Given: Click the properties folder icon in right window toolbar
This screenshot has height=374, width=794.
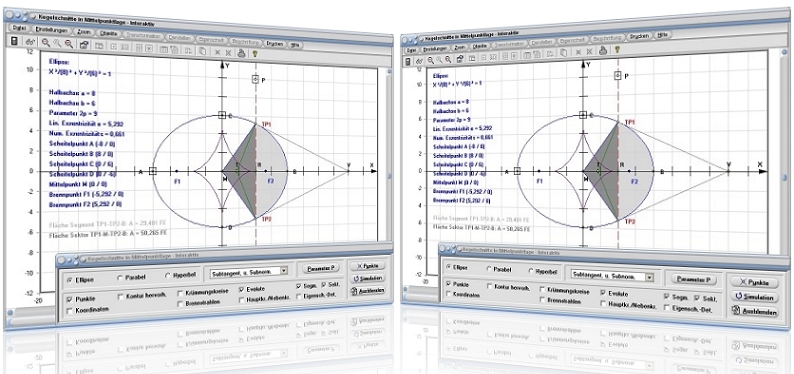Looking at the screenshot, I should click(x=460, y=58).
